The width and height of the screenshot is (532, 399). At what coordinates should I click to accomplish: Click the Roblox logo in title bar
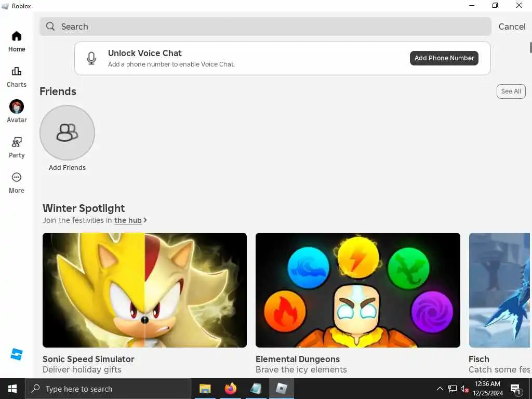(x=5, y=6)
